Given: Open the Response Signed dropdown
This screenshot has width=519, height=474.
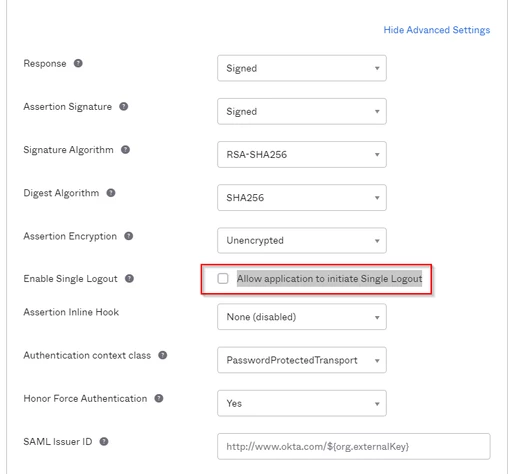Looking at the screenshot, I should pos(302,68).
